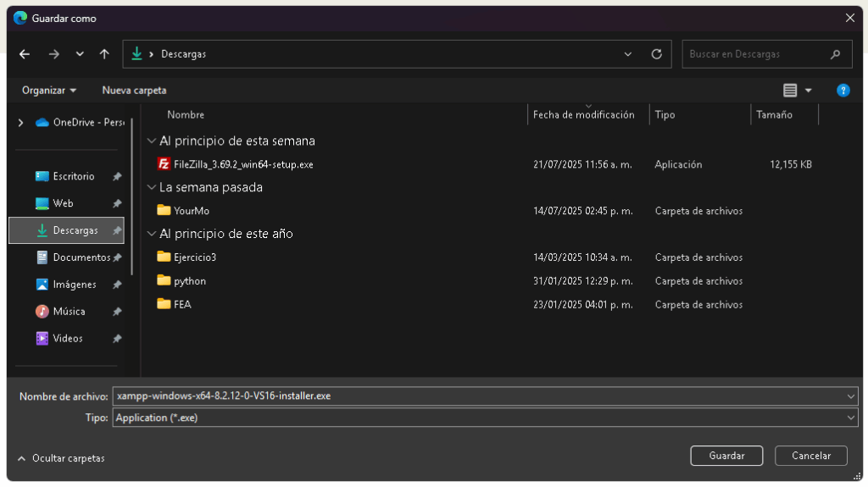Open the Organizar menu
Image resolution: width=868 pixels, height=487 pixels.
coord(48,91)
